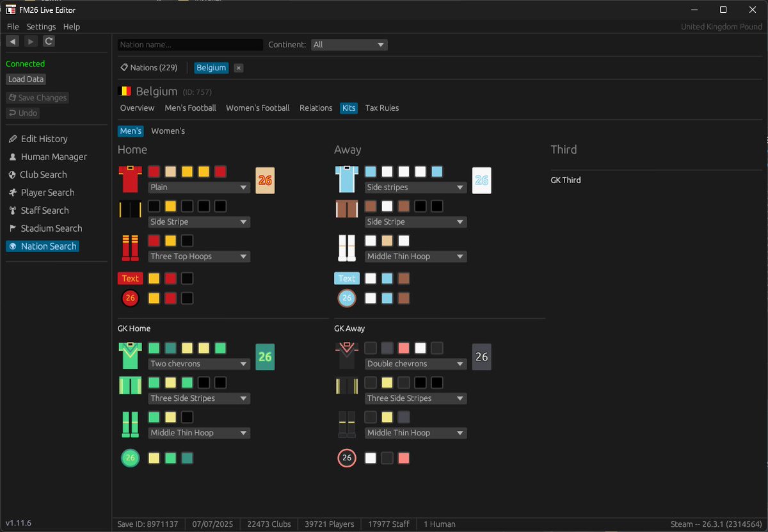This screenshot has width=768, height=532.
Task: Click the Nations (229) tab
Action: coord(148,68)
